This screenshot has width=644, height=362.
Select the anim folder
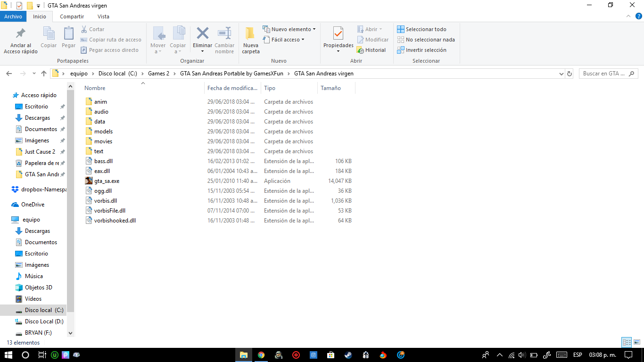[x=100, y=102]
